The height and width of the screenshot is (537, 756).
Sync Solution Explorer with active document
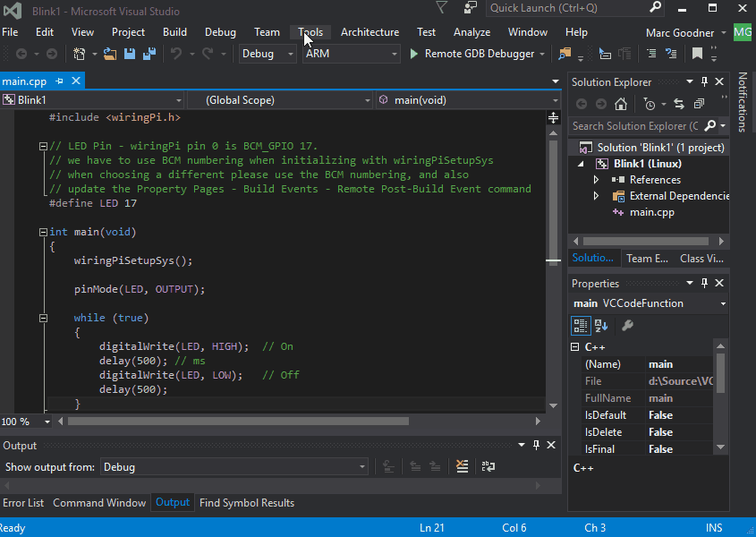pyautogui.click(x=678, y=103)
